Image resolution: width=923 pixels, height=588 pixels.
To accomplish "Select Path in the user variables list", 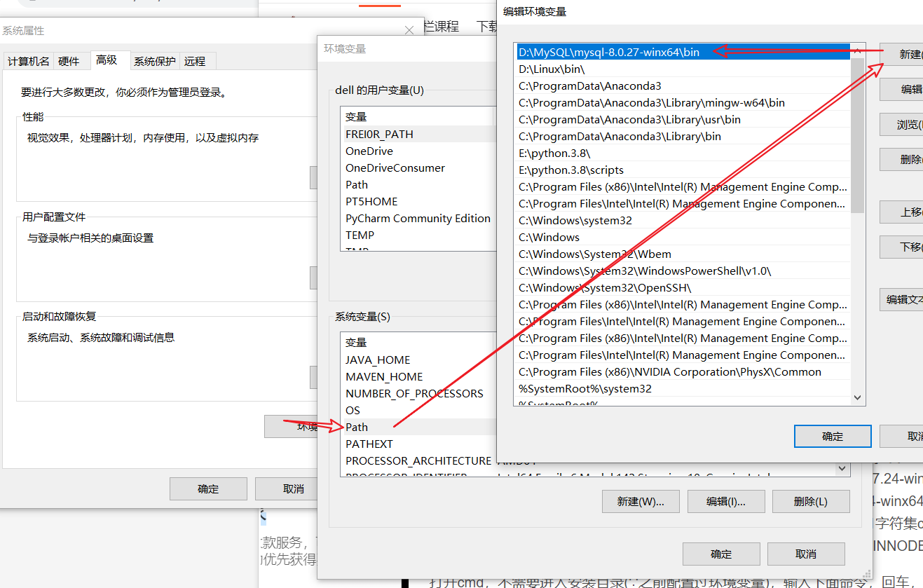I will [418, 184].
